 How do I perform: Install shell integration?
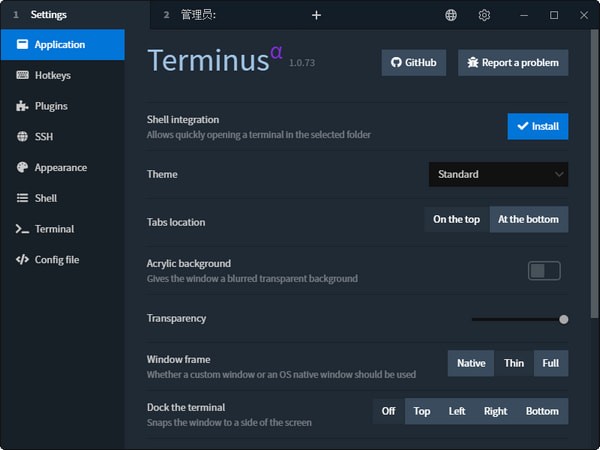[x=537, y=126]
